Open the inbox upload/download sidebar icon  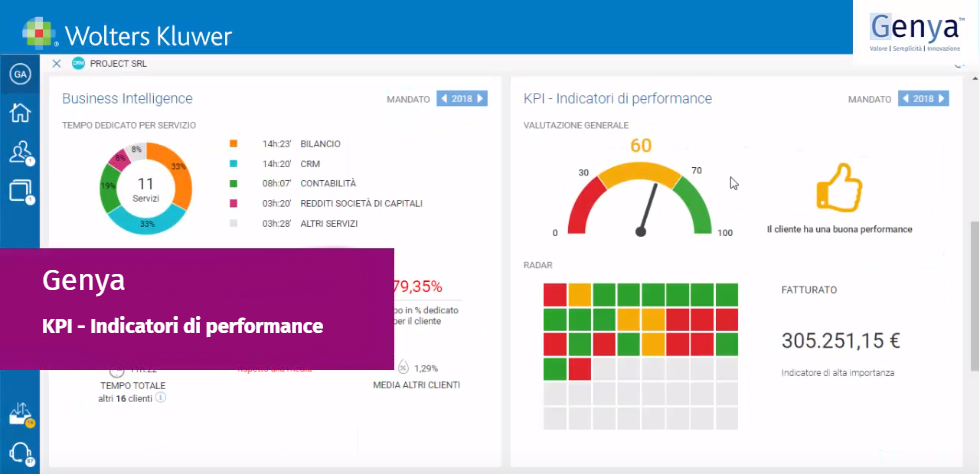click(x=21, y=415)
